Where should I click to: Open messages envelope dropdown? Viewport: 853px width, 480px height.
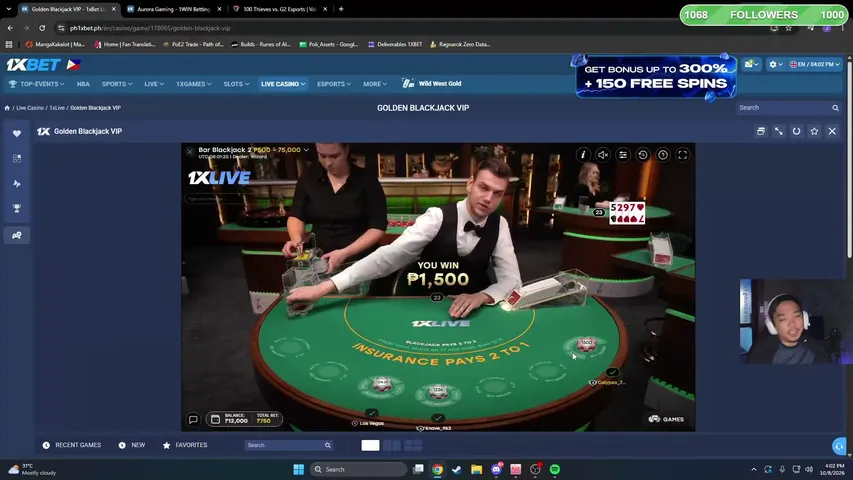coord(751,64)
